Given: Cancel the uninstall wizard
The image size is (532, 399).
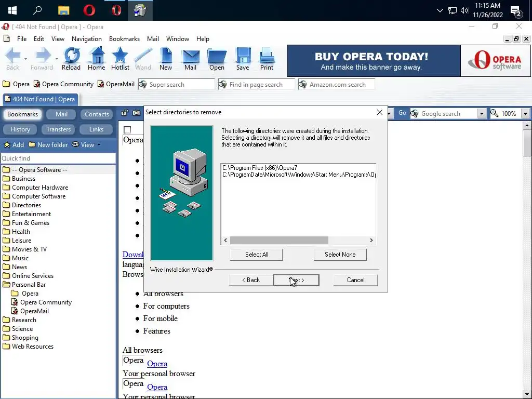Looking at the screenshot, I should coord(355,280).
